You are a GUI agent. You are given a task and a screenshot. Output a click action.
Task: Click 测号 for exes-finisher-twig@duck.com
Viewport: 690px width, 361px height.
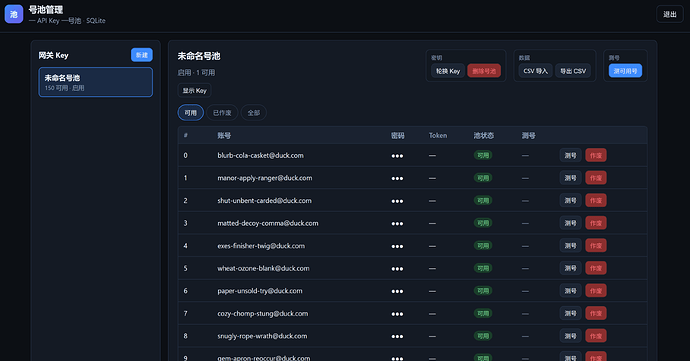point(571,246)
